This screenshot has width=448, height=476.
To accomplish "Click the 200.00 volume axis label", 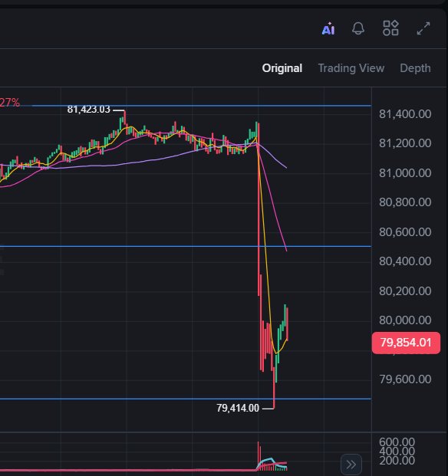I will point(397,461).
